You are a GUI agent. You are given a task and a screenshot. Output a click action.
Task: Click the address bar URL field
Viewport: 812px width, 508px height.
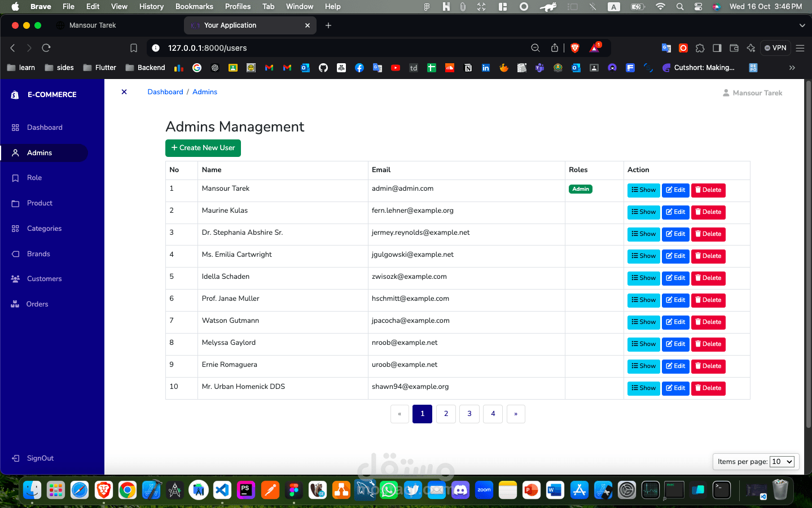(339, 48)
